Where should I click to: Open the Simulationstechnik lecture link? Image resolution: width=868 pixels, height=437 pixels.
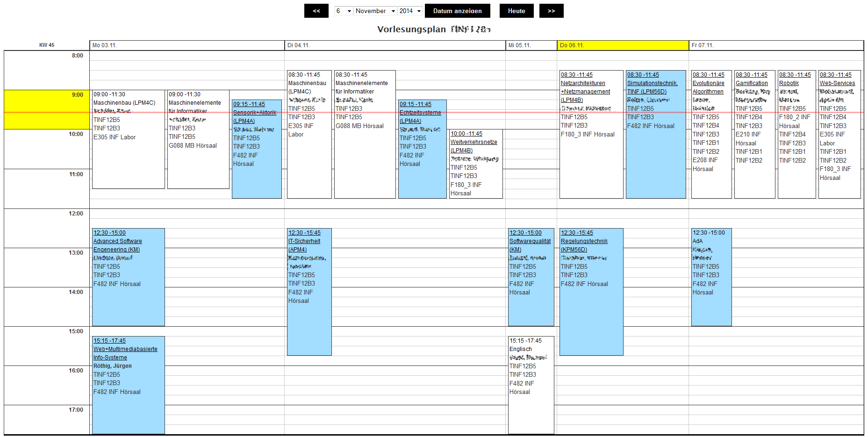(x=652, y=83)
